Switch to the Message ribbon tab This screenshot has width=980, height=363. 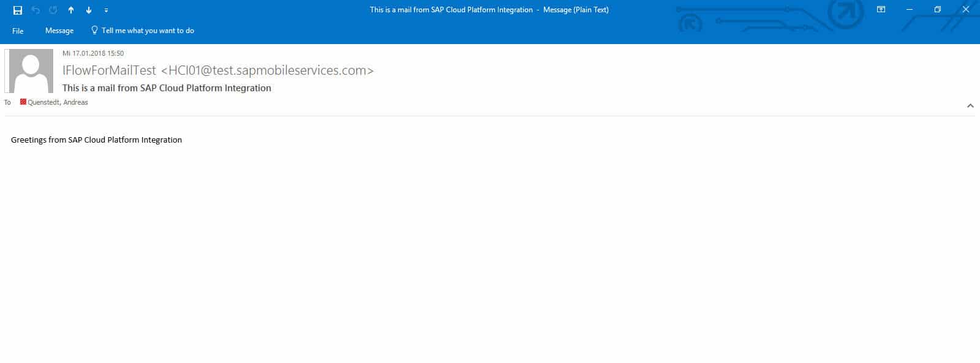click(x=59, y=31)
